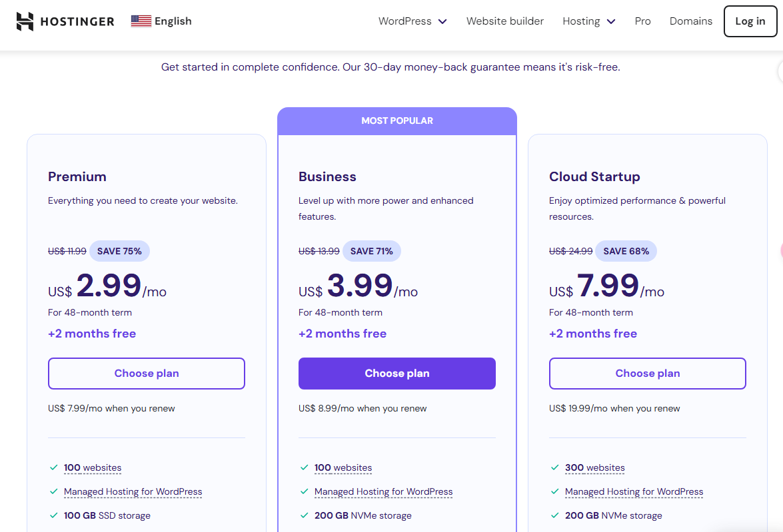
Task: Open the Hosting menu item
Action: click(x=581, y=21)
